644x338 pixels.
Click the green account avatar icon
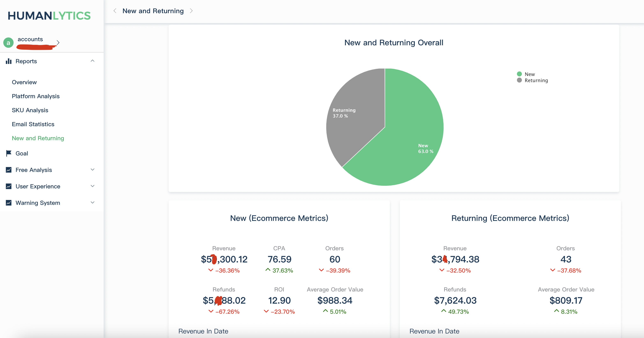click(8, 43)
